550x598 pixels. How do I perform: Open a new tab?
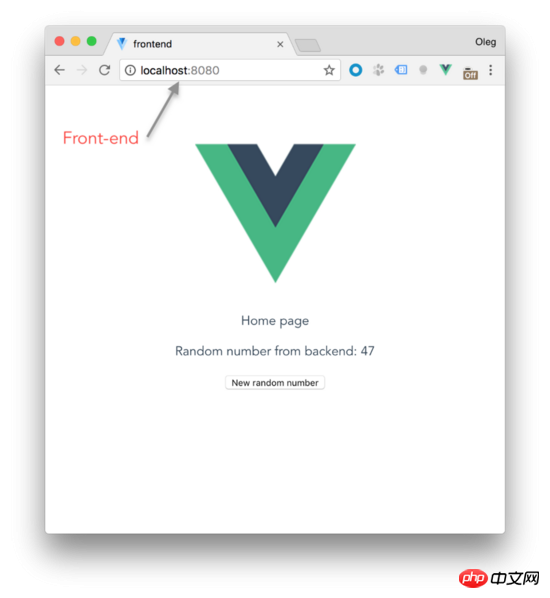click(x=308, y=45)
